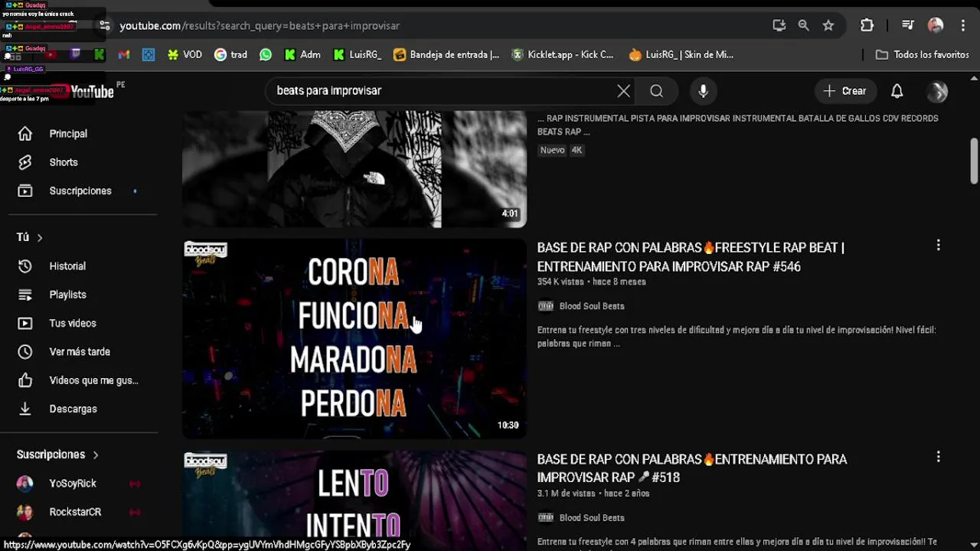The image size is (980, 551).
Task: Clear the search box with X
Action: (624, 91)
